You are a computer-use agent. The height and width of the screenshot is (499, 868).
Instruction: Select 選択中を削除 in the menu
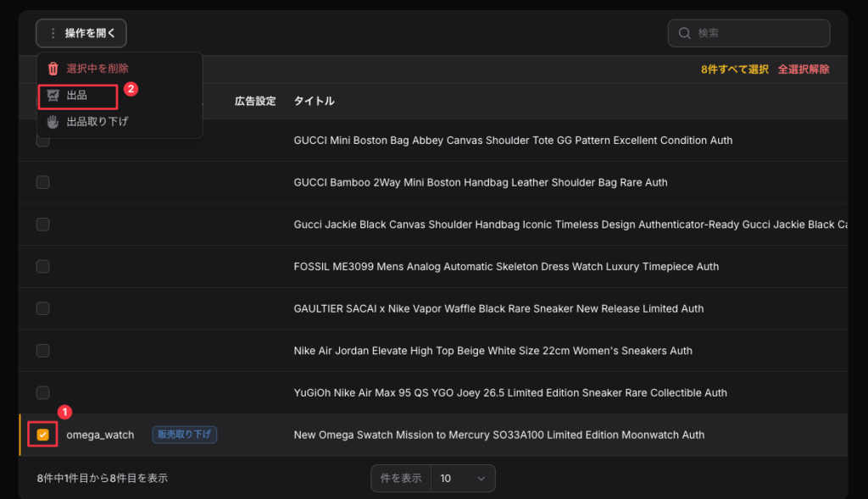coord(97,69)
